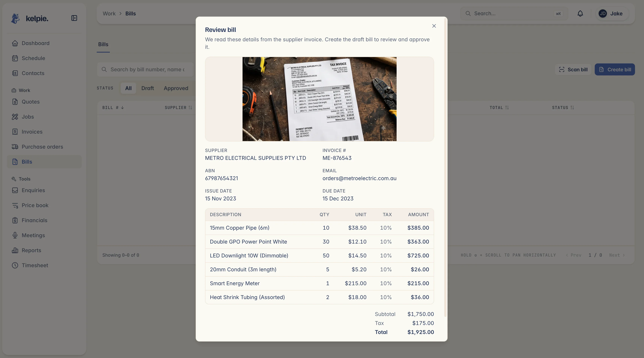Select the Bills tab
Image resolution: width=644 pixels, height=358 pixels.
pos(103,44)
